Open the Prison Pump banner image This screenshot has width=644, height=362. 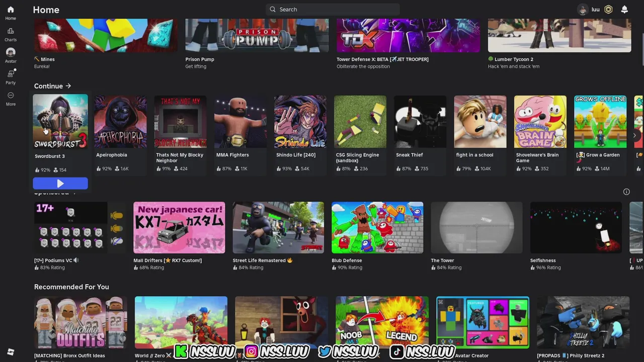tap(257, 35)
